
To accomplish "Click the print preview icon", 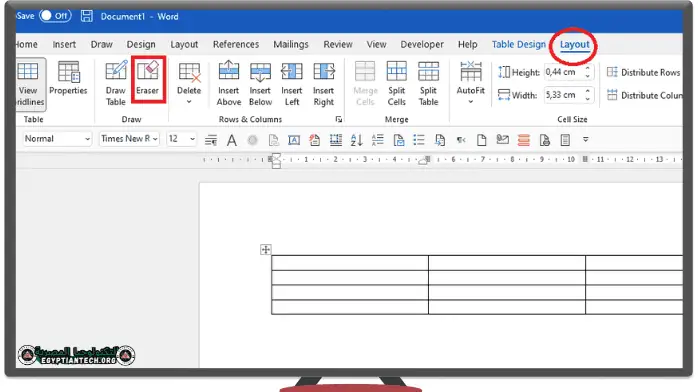I will click(x=544, y=140).
